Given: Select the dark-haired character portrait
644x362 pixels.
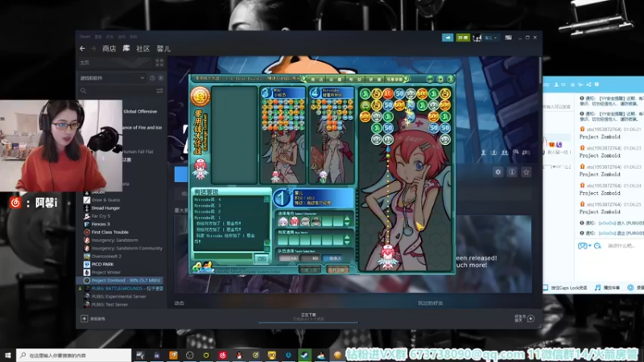Looking at the screenshot, I should tap(316, 222).
